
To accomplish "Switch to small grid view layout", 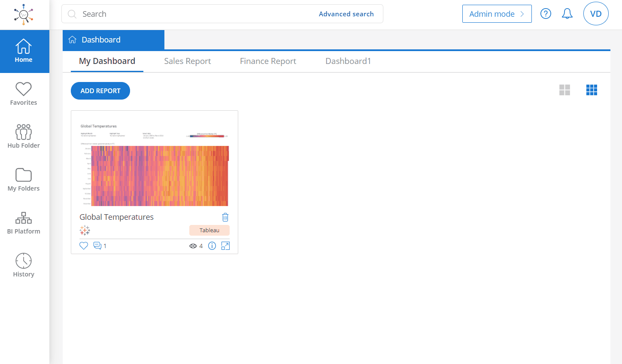I will (592, 90).
